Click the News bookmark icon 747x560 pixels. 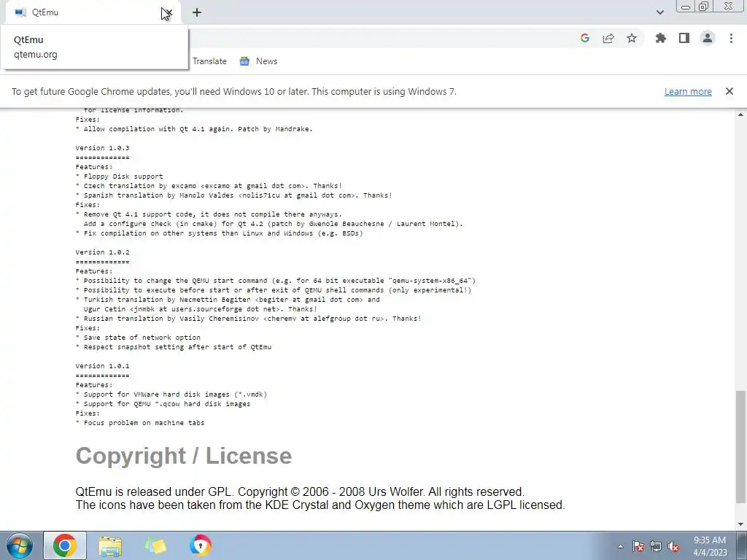(x=244, y=61)
